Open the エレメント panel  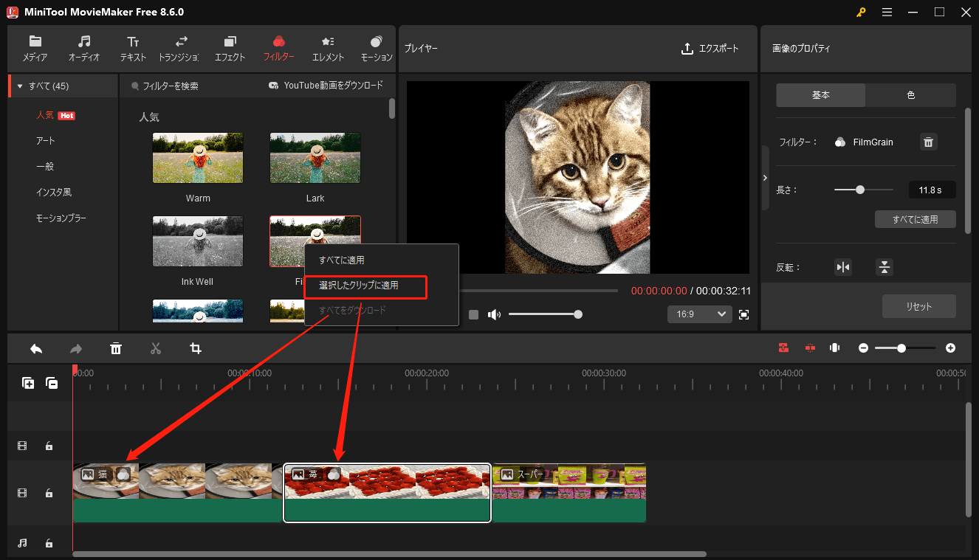point(327,46)
